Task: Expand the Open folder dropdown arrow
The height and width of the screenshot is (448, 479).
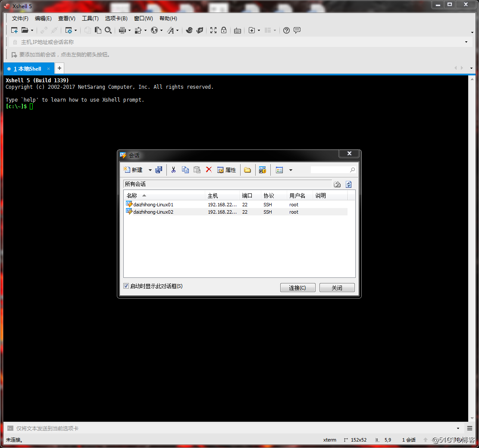Action: [x=32, y=30]
